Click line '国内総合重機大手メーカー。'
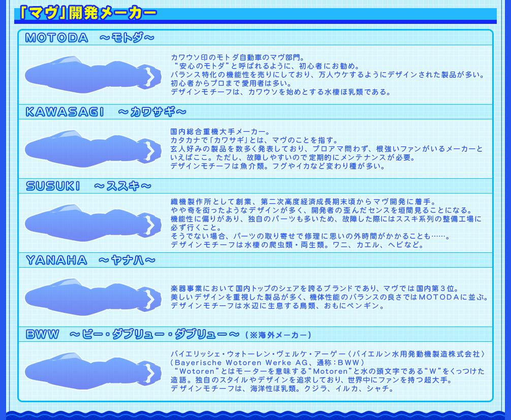Screen dimensions: 511x420 (x=220, y=132)
